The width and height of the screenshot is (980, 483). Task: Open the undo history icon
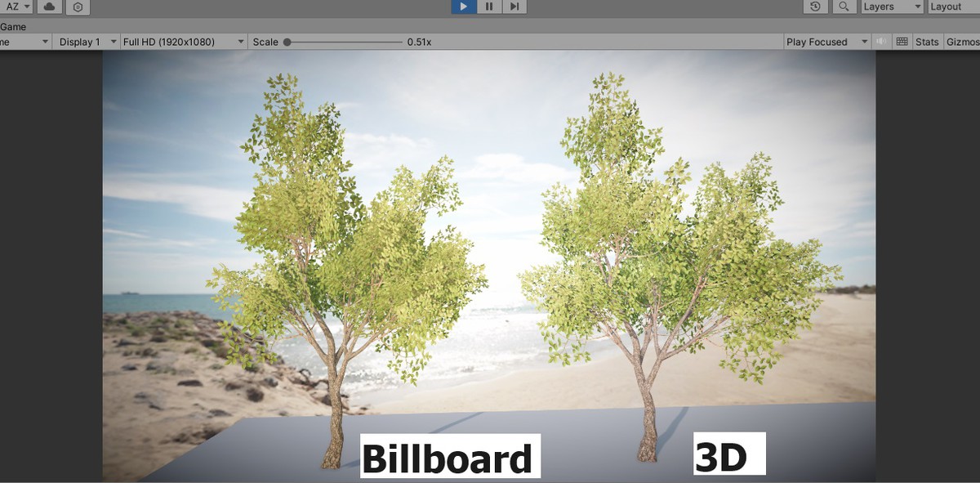[x=815, y=7]
